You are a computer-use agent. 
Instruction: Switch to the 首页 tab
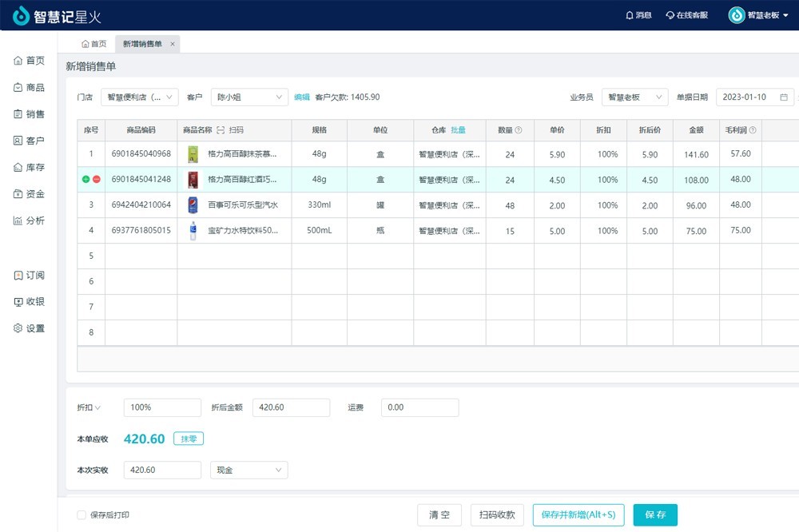coord(93,44)
